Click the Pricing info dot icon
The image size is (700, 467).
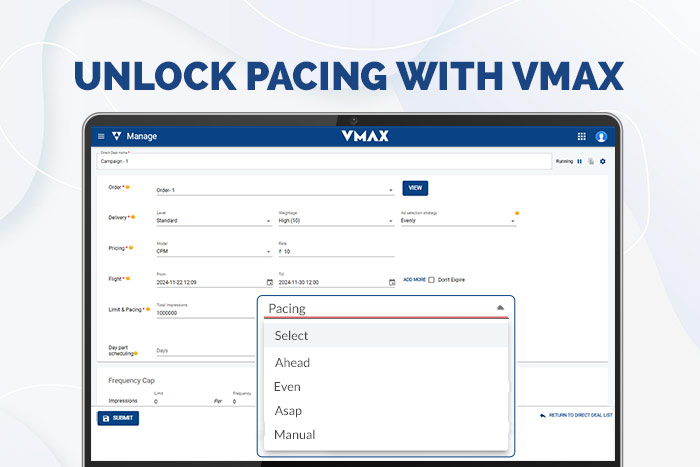(x=131, y=247)
